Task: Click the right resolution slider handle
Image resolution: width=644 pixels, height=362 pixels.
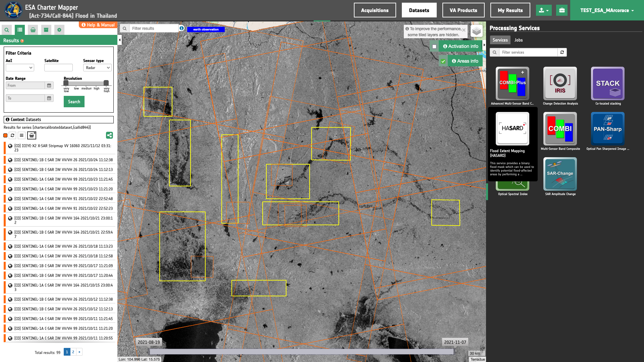Action: [106, 83]
